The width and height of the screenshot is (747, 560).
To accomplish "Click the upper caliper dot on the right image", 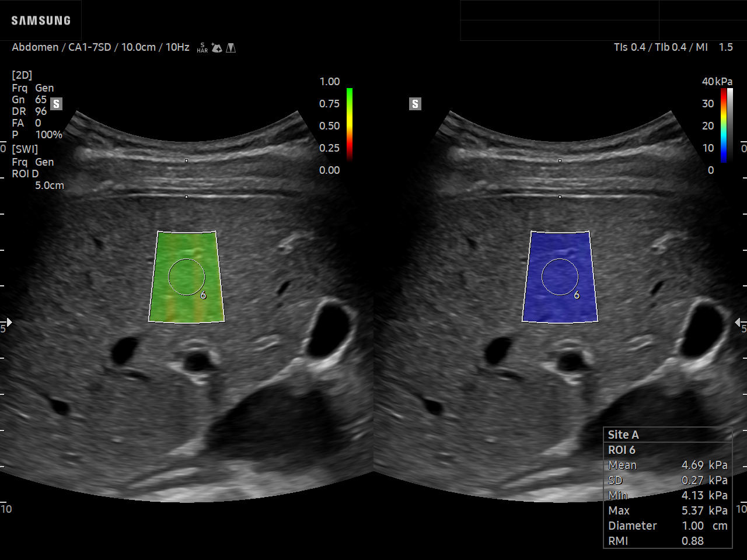I will coord(560,160).
